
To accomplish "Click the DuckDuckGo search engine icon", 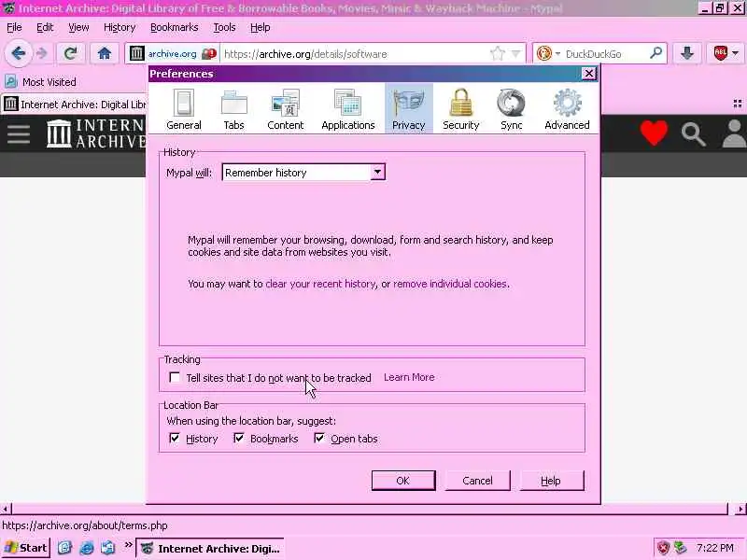I will [x=544, y=53].
